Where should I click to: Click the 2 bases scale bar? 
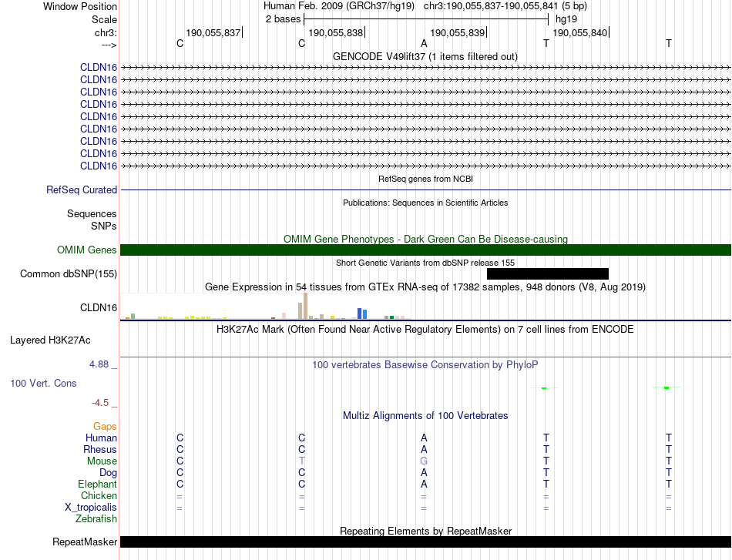[426, 19]
